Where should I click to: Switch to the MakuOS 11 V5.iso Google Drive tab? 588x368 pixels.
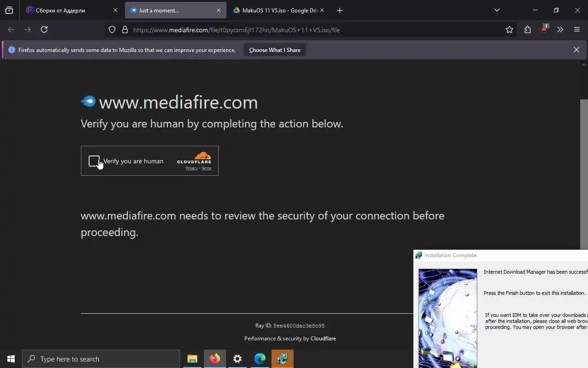click(278, 10)
